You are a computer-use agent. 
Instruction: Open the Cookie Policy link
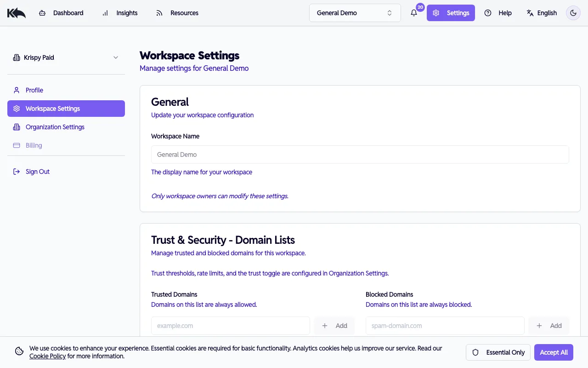click(x=47, y=356)
